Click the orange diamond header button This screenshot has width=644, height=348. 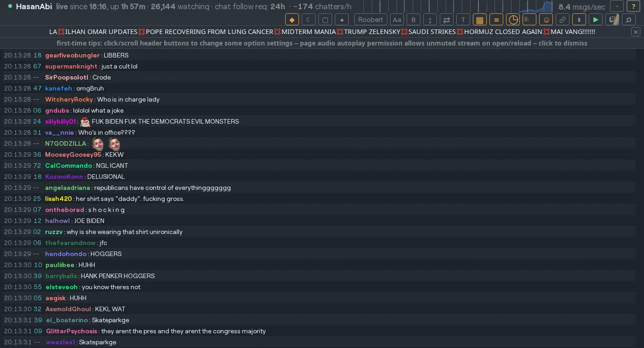coord(292,20)
